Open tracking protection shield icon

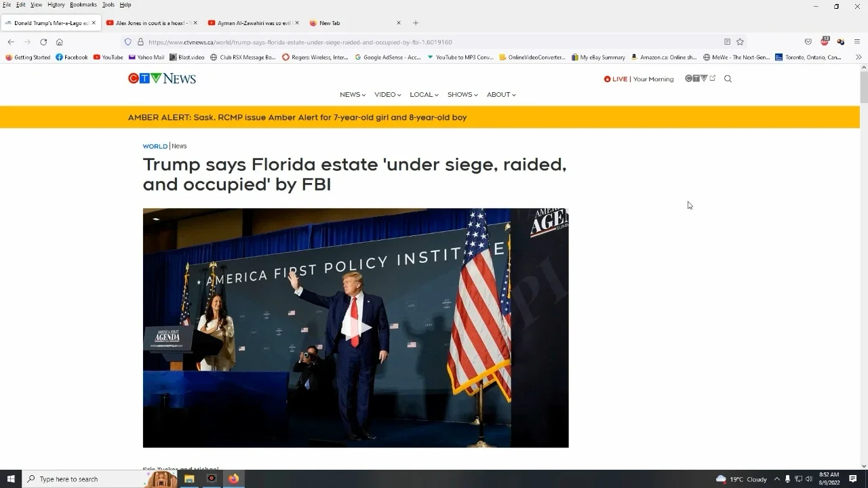pyautogui.click(x=127, y=42)
